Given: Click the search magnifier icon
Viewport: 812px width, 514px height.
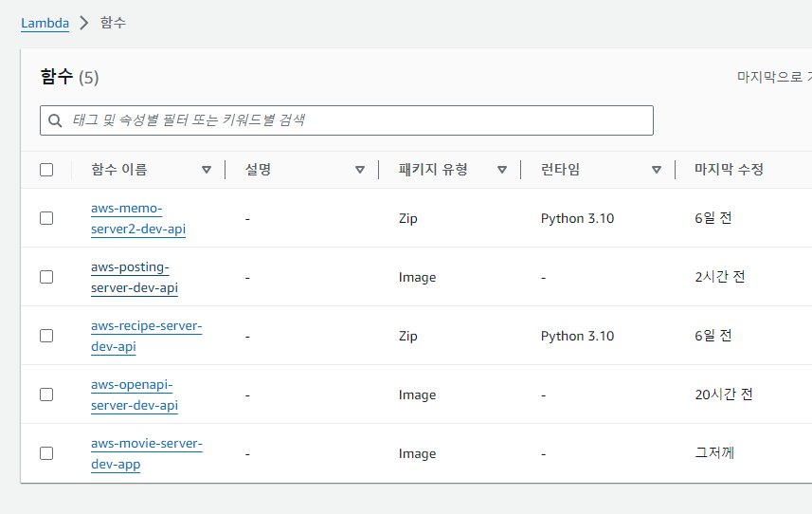Looking at the screenshot, I should point(55,120).
